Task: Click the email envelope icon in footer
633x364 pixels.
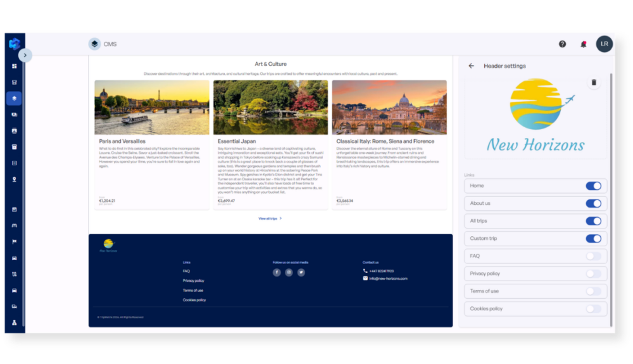Action: pyautogui.click(x=365, y=278)
